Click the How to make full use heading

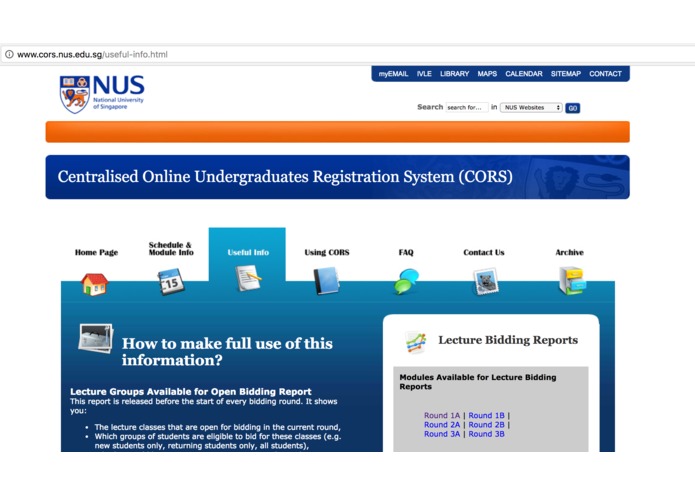pos(227,351)
